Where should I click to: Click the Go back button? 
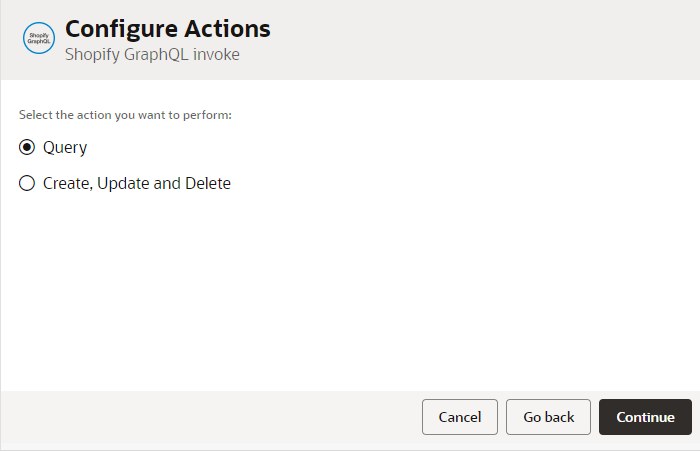548,417
